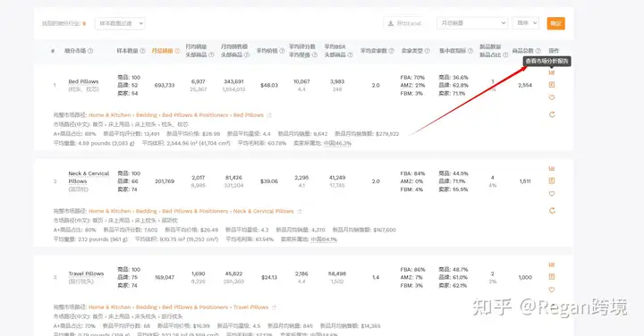This screenshot has width=644, height=336.
Task: Refresh the Bed Pillows market data
Action: [x=552, y=114]
